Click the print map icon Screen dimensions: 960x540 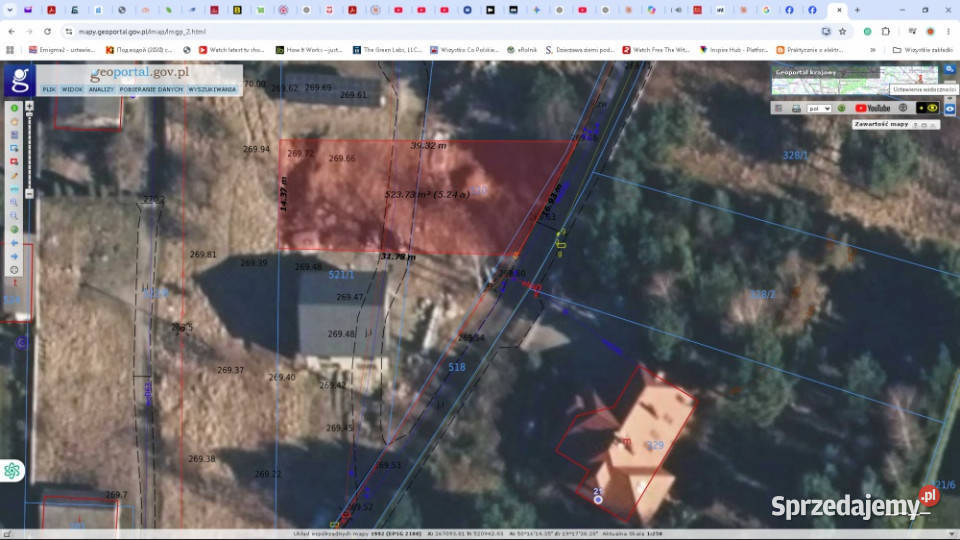[x=796, y=108]
